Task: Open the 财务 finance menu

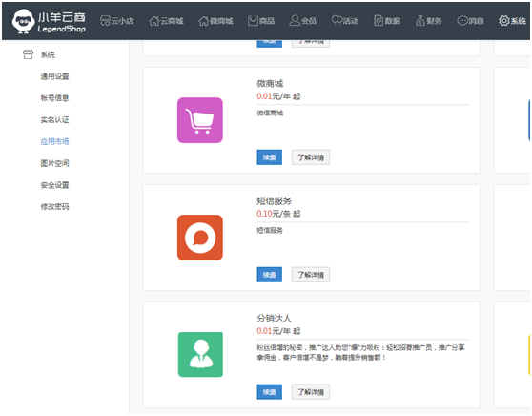Action: (428, 21)
